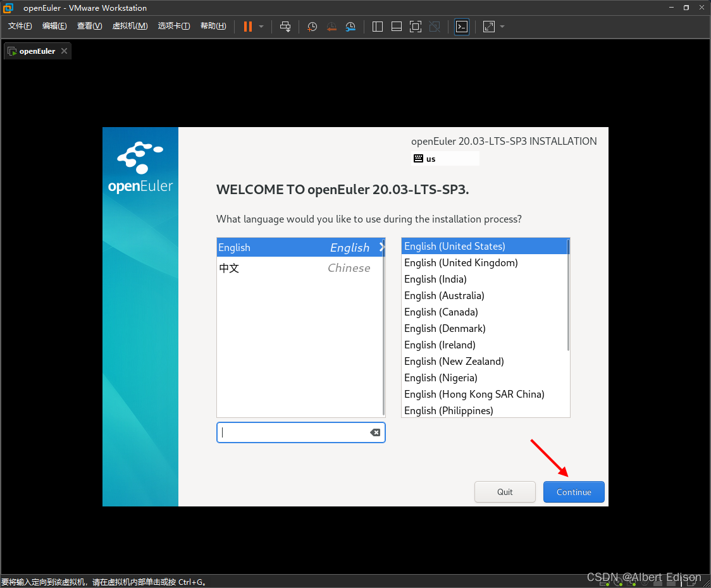The image size is (711, 588).
Task: Click the Quit button
Action: click(x=505, y=492)
